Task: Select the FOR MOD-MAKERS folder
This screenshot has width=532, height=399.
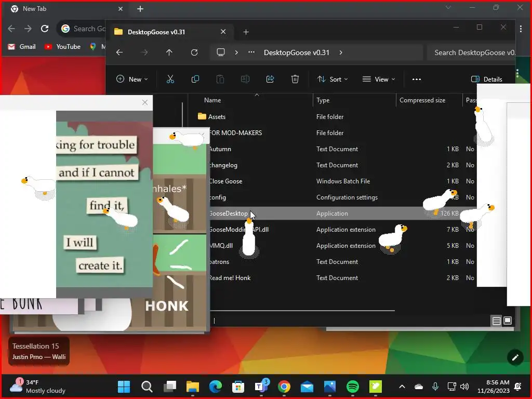Action: tap(235, 132)
